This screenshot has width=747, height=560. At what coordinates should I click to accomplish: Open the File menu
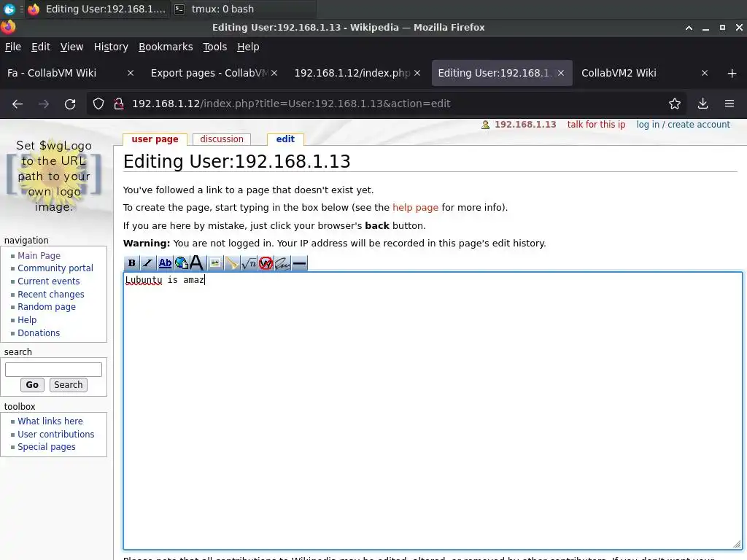pos(13,47)
